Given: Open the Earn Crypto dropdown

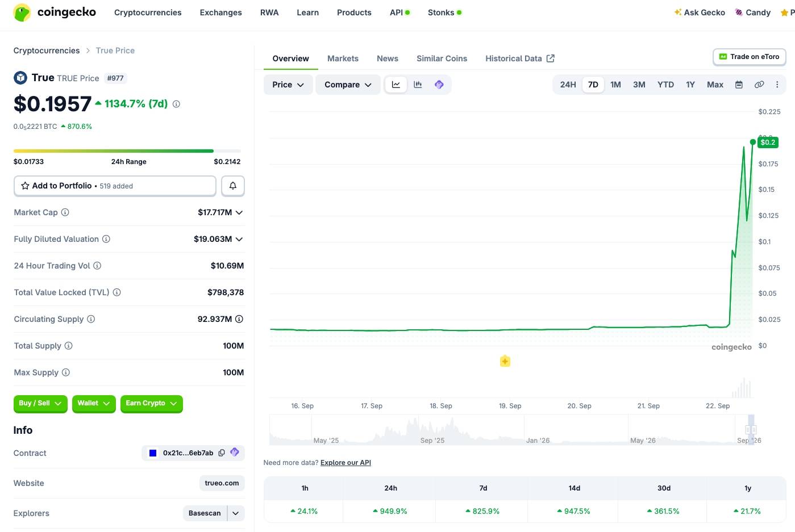Looking at the screenshot, I should [152, 403].
